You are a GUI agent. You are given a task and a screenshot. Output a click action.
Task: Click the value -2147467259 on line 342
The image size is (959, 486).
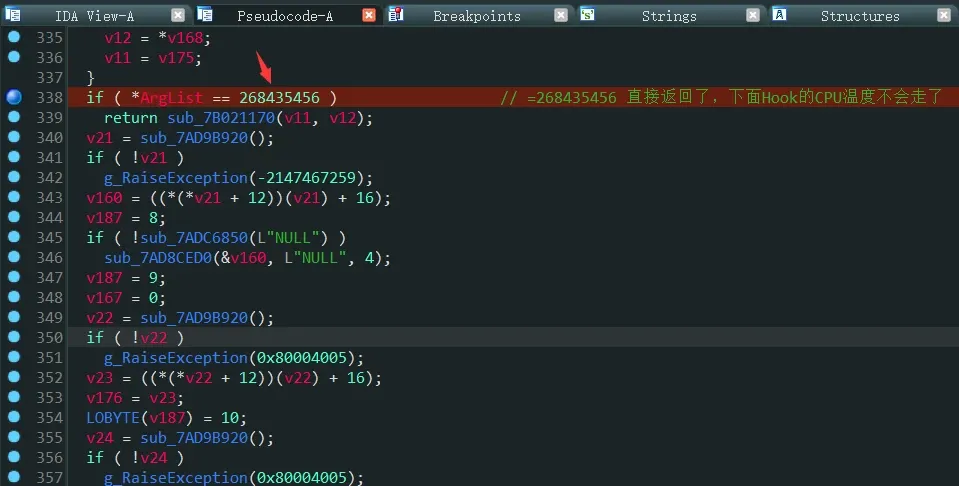pos(306,178)
